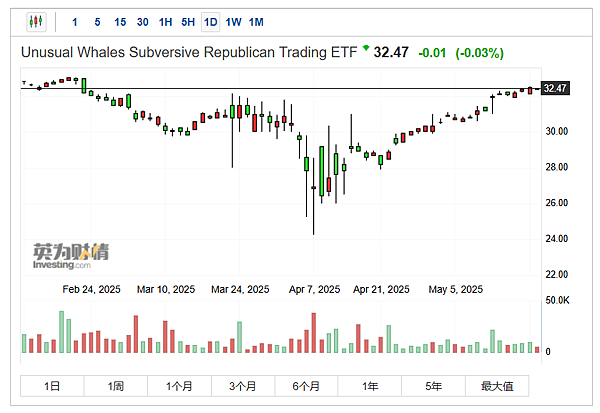Show the 1个月 time range
The height and width of the screenshot is (413, 600).
[179, 386]
